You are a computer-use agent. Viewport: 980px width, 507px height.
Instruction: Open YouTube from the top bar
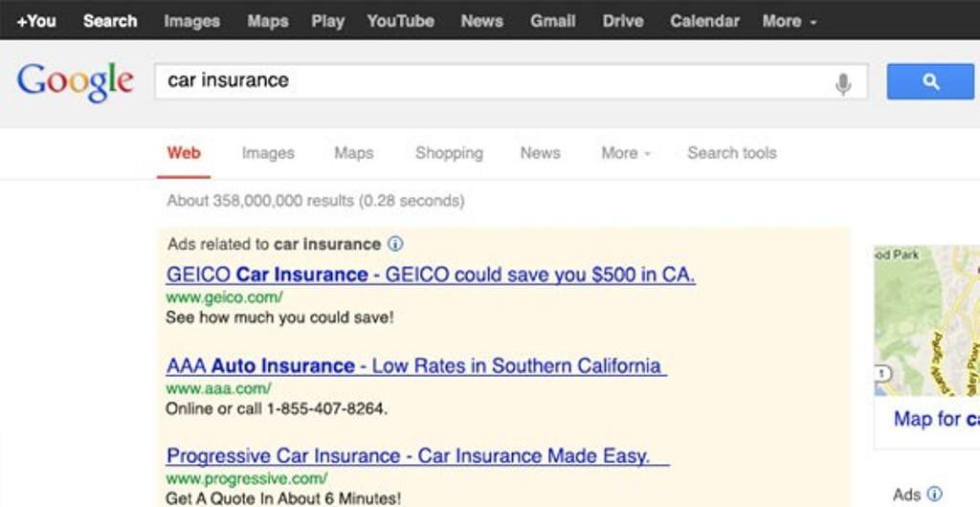tap(401, 21)
